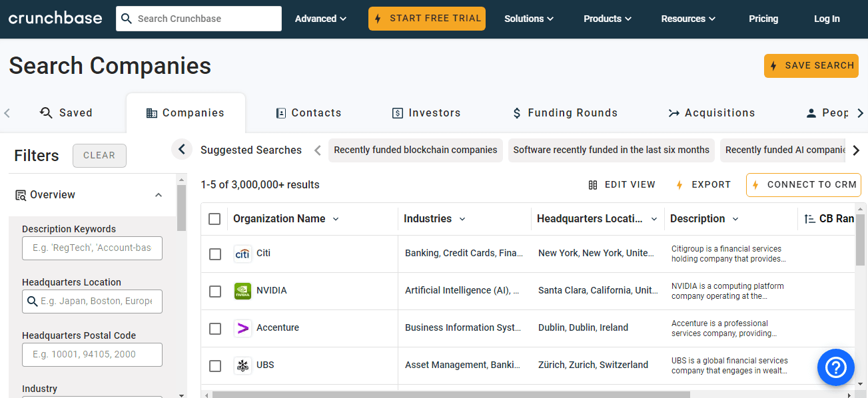Open the Accenture company name link

click(x=278, y=328)
